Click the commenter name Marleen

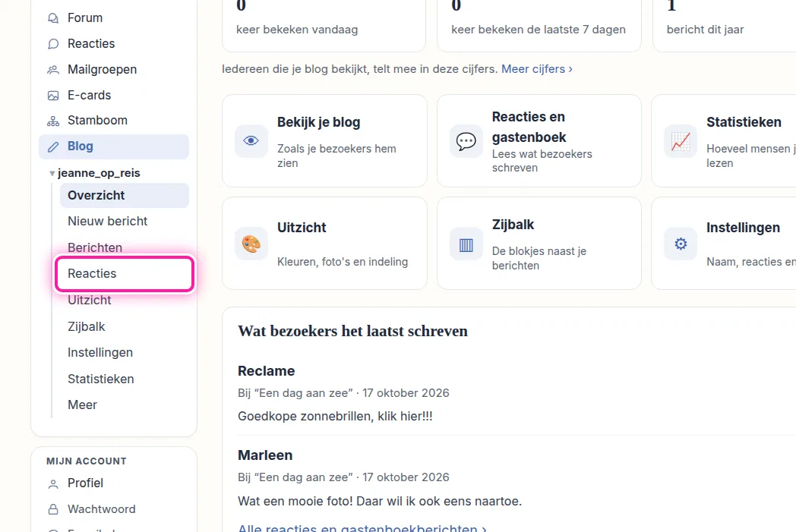click(x=265, y=455)
